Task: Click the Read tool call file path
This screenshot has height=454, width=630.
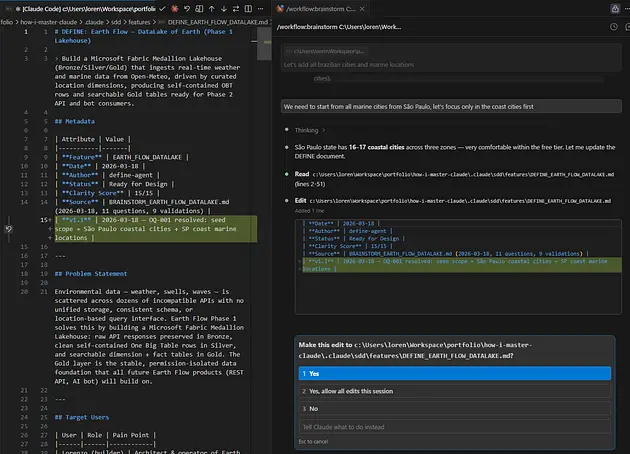Action: pos(463,174)
